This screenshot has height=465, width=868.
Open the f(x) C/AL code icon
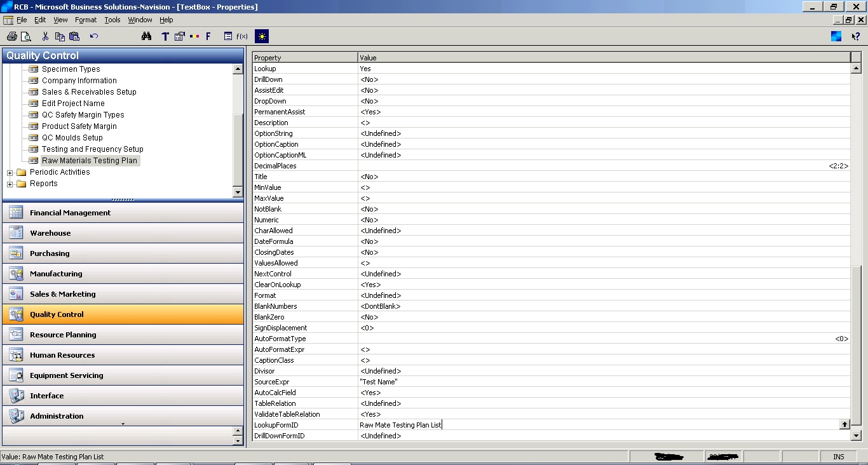pos(242,36)
